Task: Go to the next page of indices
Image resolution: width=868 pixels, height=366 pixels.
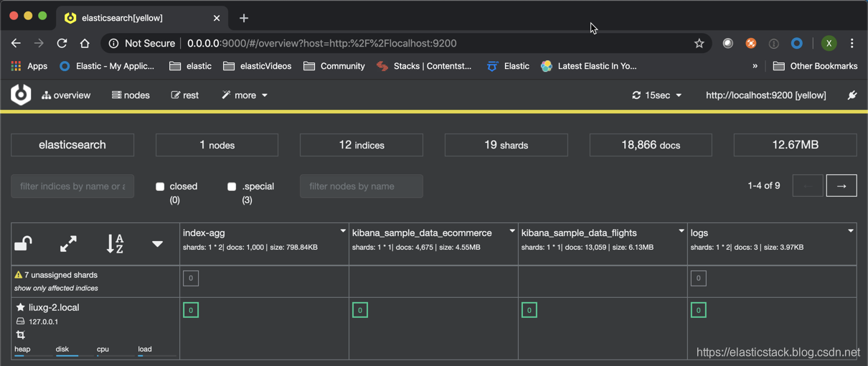Action: [841, 186]
